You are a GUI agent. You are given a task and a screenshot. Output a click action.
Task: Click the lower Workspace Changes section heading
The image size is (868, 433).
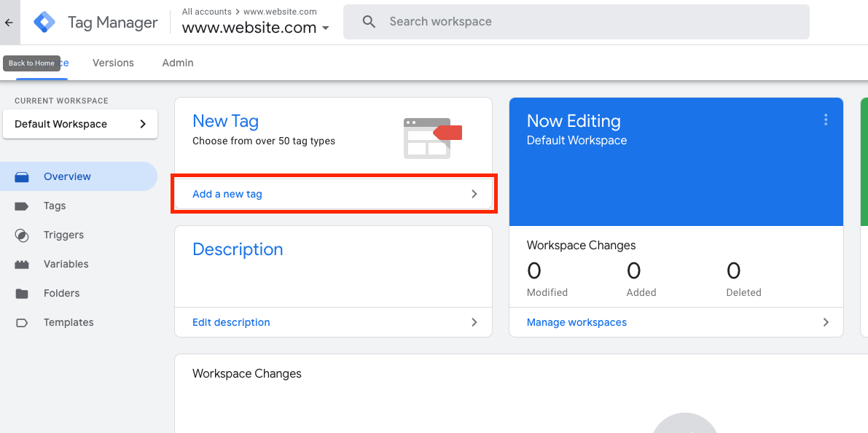247,374
